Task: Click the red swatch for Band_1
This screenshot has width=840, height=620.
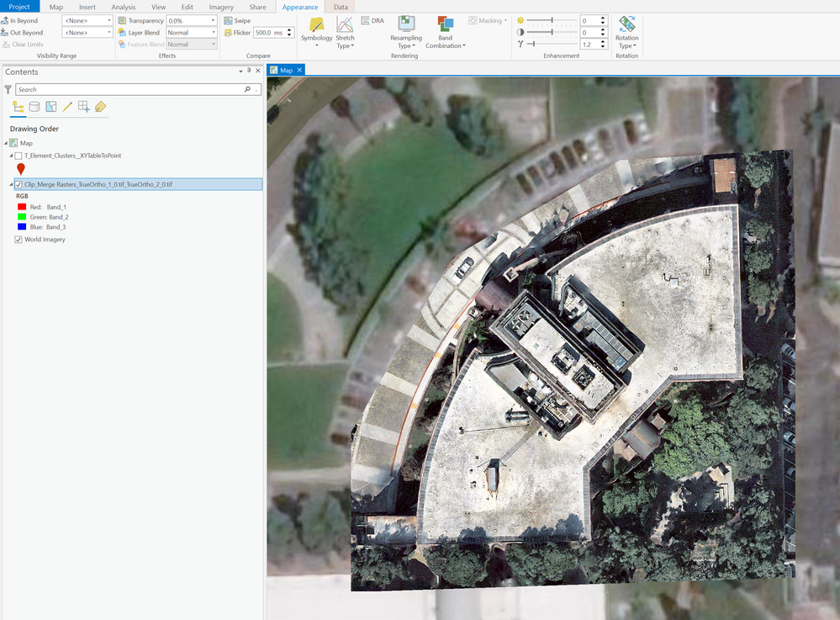Action: (x=20, y=206)
